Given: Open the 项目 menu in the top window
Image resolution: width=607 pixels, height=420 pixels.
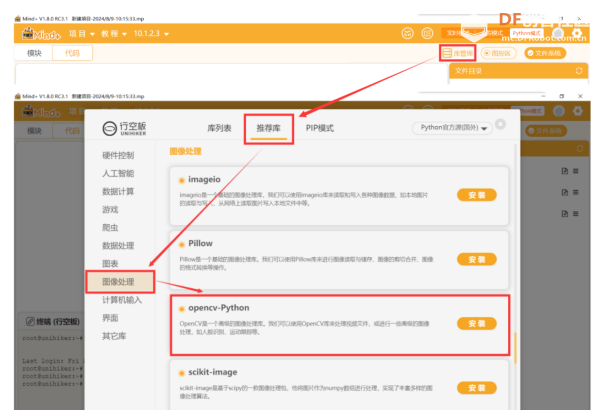Looking at the screenshot, I should [82, 34].
